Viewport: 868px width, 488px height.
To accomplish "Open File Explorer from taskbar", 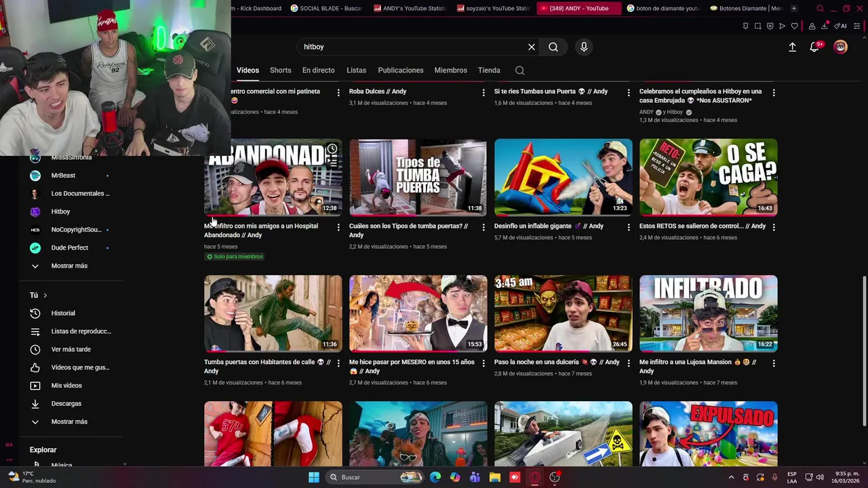I will pos(494,477).
